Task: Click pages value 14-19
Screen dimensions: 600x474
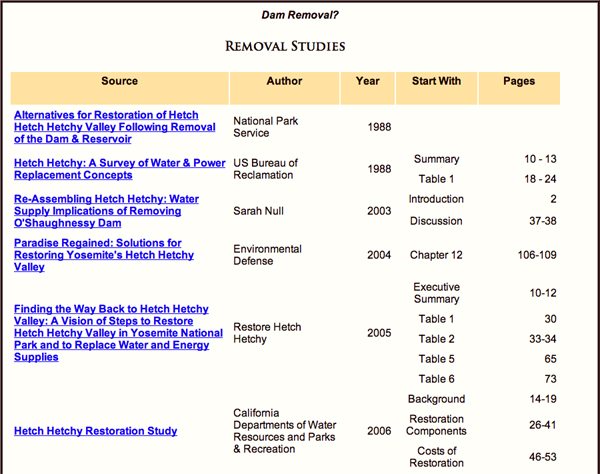Action: click(x=543, y=399)
